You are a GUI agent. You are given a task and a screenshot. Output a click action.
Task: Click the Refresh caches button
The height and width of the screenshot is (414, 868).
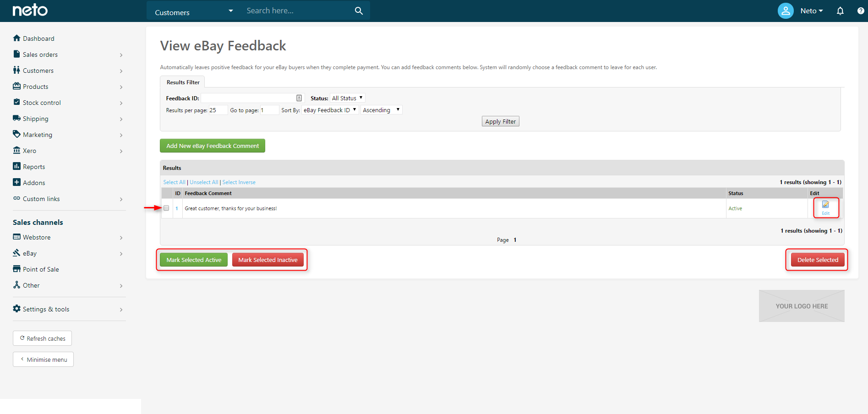point(42,338)
